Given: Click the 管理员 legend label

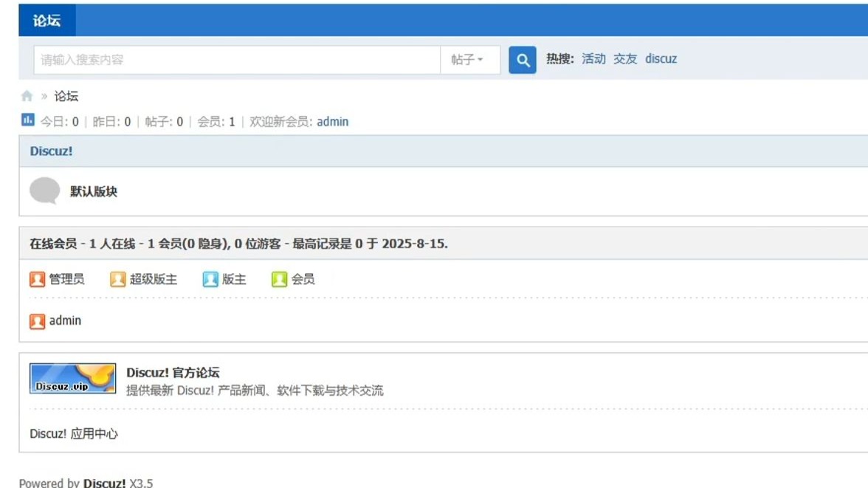Looking at the screenshot, I should coord(66,279).
